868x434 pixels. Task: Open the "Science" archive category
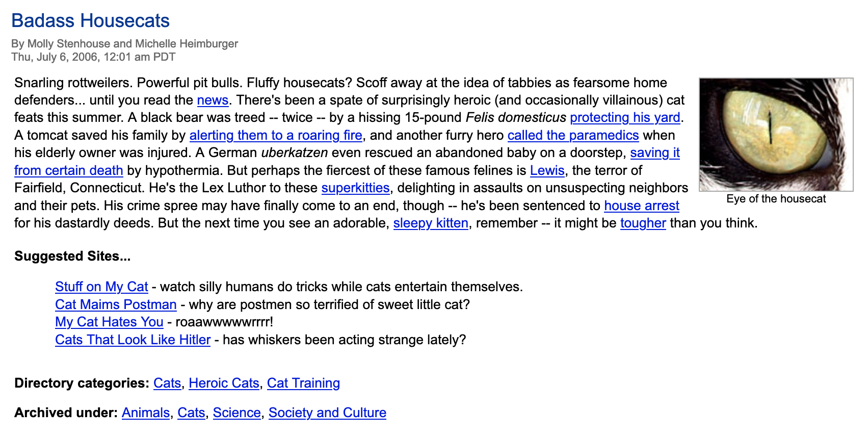click(x=236, y=413)
